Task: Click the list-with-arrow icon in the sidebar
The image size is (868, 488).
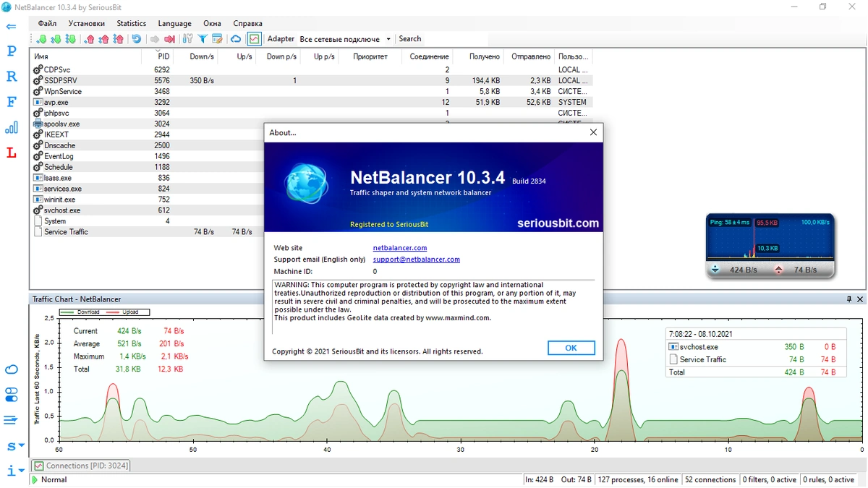Action: pos(11,420)
